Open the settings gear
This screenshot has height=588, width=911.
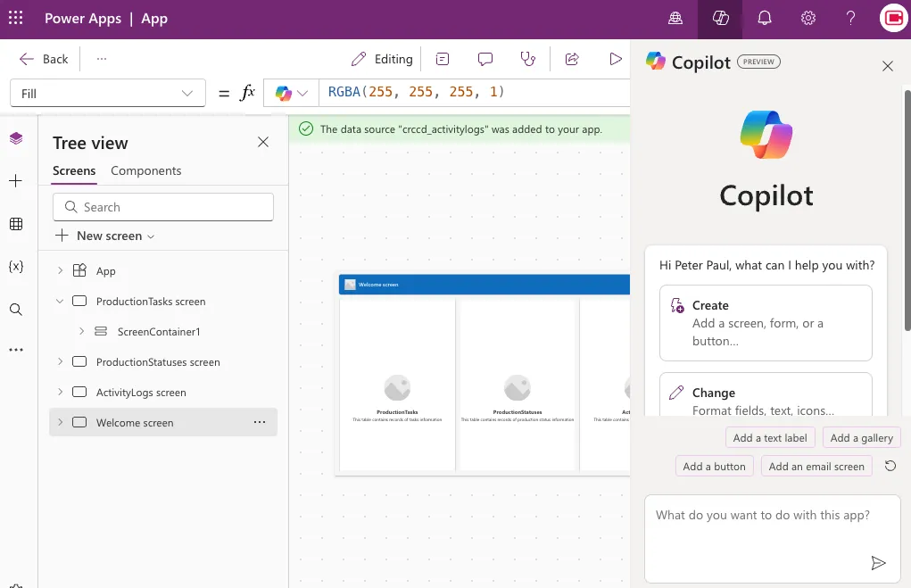click(x=808, y=19)
